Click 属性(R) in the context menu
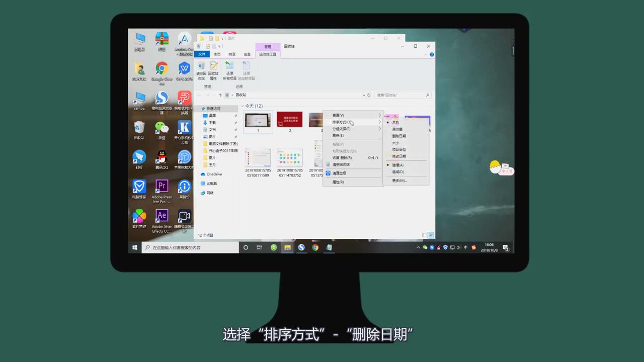 [x=338, y=182]
